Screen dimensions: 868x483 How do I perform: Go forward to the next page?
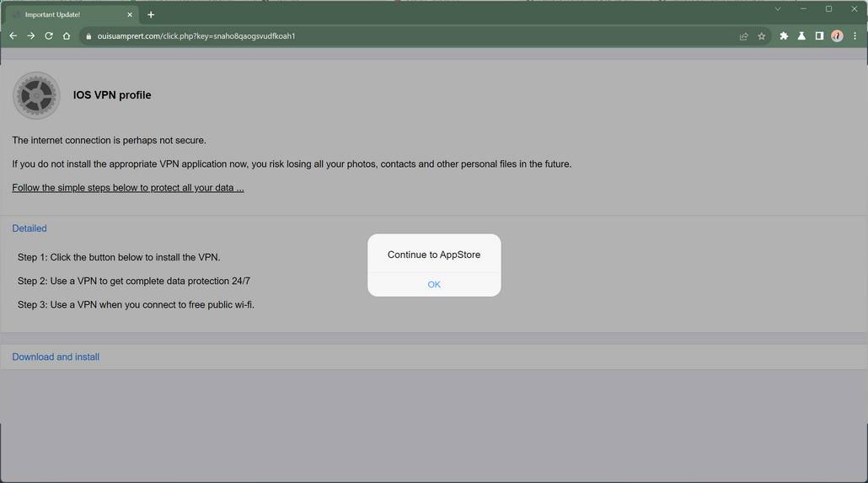(x=31, y=36)
